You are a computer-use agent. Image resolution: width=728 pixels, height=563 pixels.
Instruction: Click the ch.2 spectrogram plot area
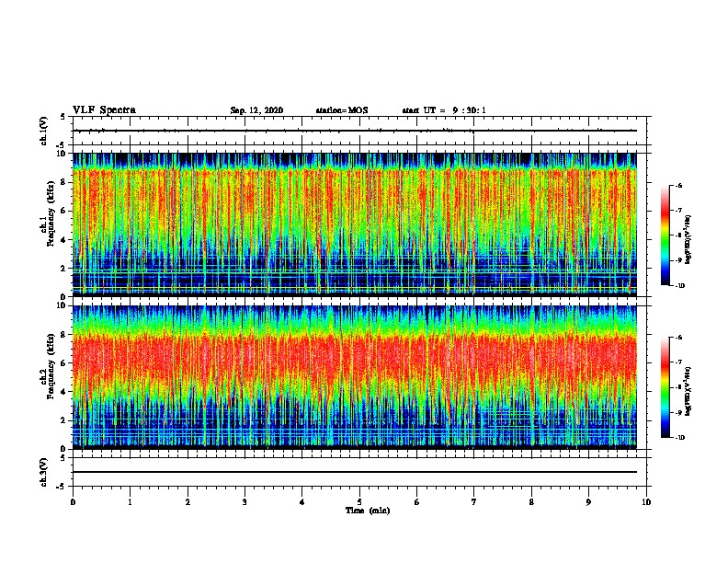pos(355,377)
